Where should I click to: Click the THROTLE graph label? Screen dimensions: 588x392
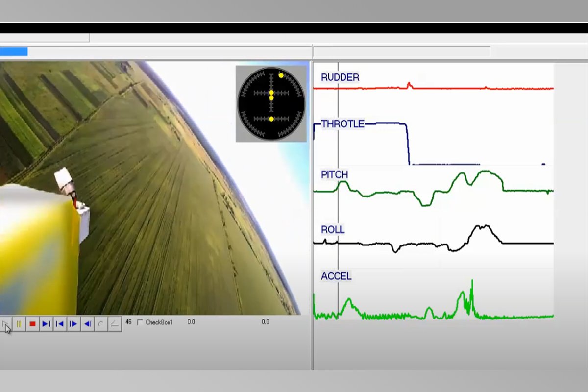click(343, 124)
